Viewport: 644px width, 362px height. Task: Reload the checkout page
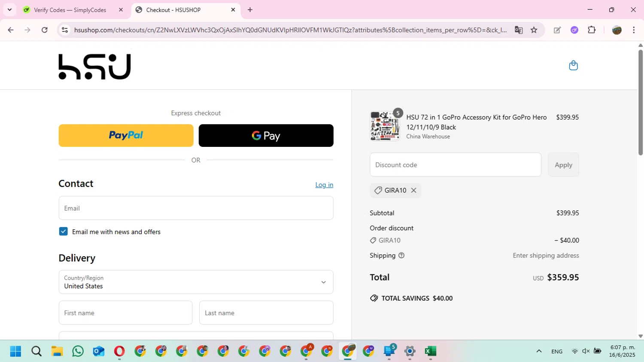(x=45, y=30)
